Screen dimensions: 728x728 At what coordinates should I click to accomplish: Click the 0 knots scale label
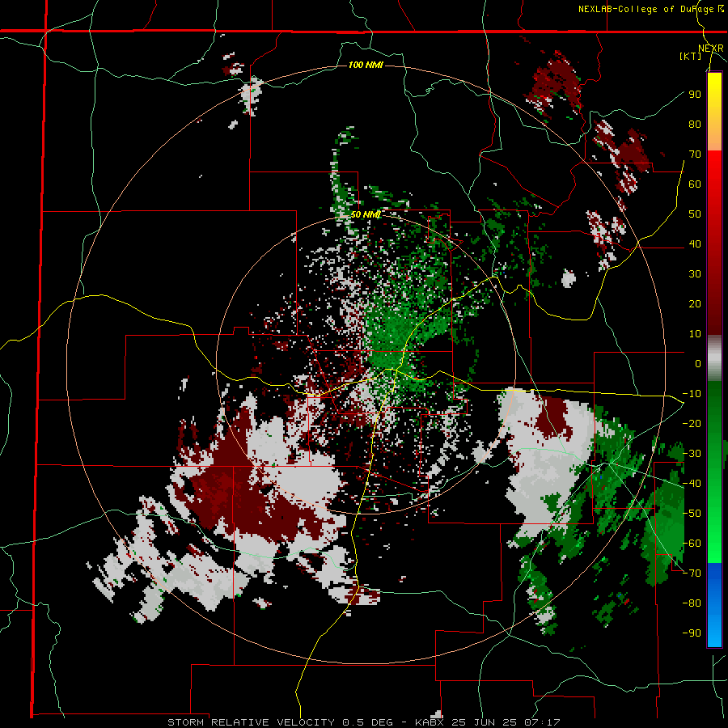[698, 363]
